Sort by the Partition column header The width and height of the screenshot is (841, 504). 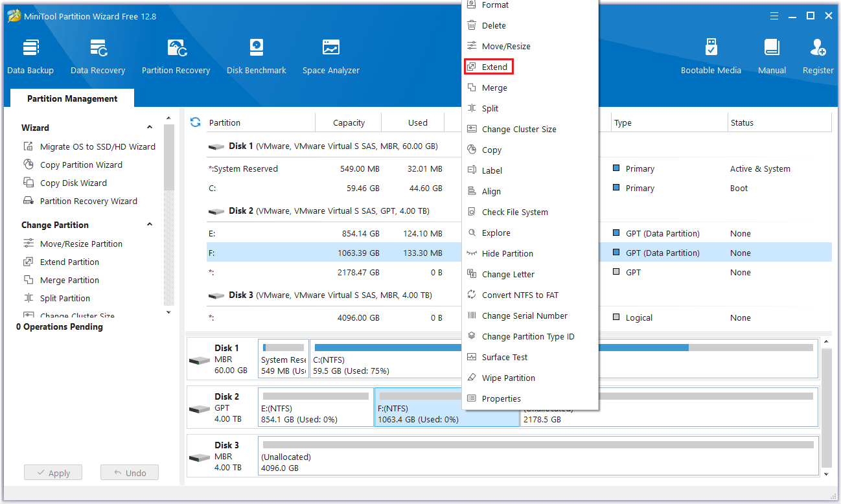260,122
